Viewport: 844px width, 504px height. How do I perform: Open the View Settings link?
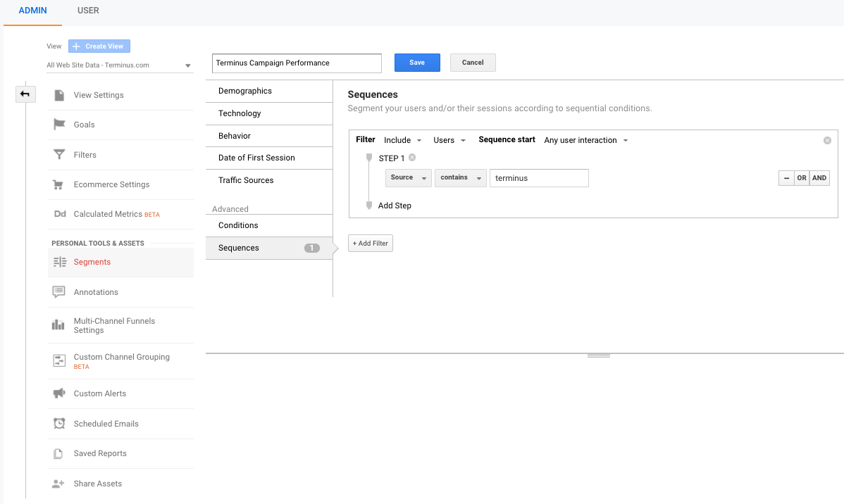[99, 95]
